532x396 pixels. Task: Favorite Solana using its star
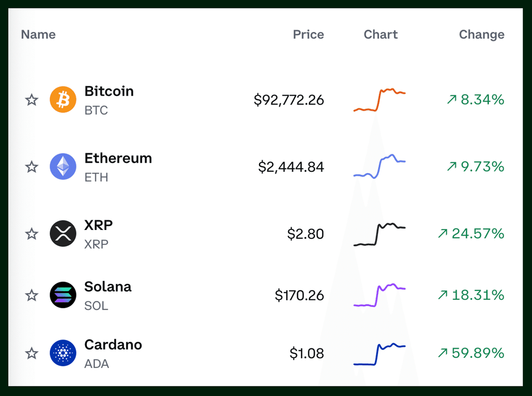31,295
